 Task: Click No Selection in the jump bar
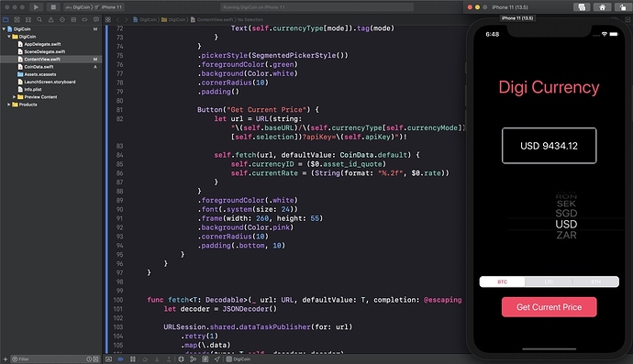tap(250, 19)
